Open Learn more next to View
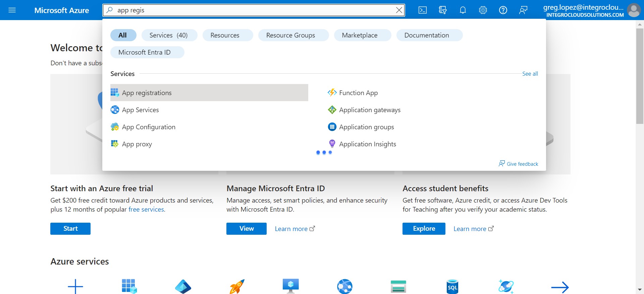Image resolution: width=644 pixels, height=294 pixels. click(x=295, y=229)
